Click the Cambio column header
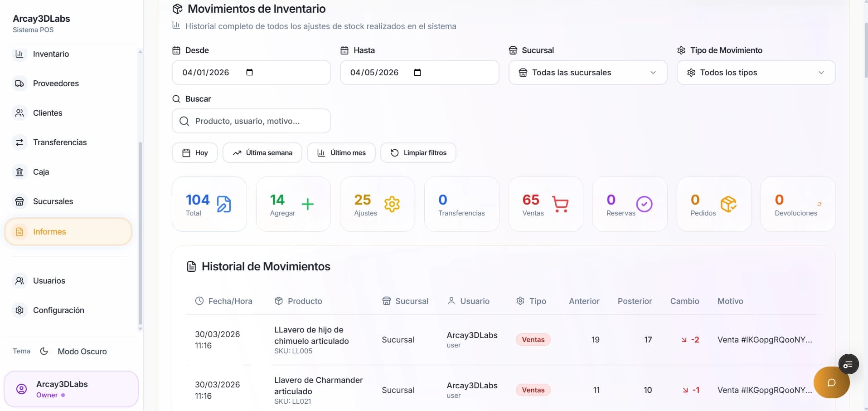 684,301
